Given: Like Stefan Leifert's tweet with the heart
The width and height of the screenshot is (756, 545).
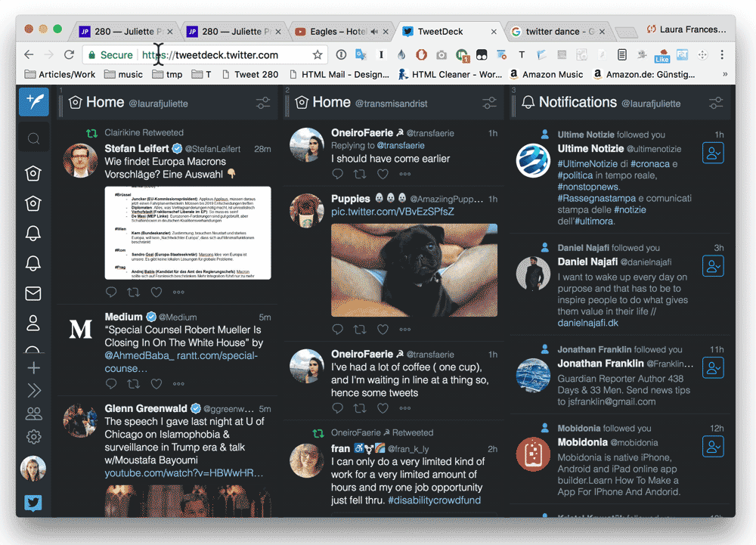Looking at the screenshot, I should [x=156, y=293].
